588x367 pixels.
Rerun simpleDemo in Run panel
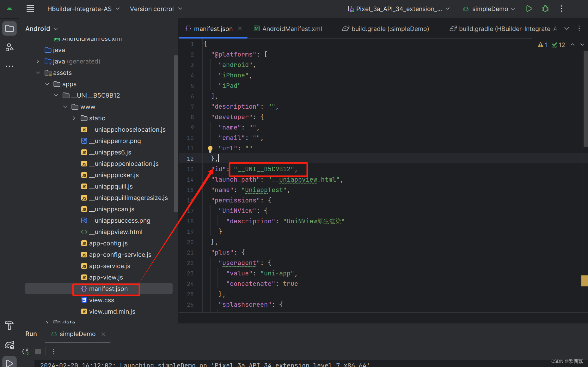point(26,352)
